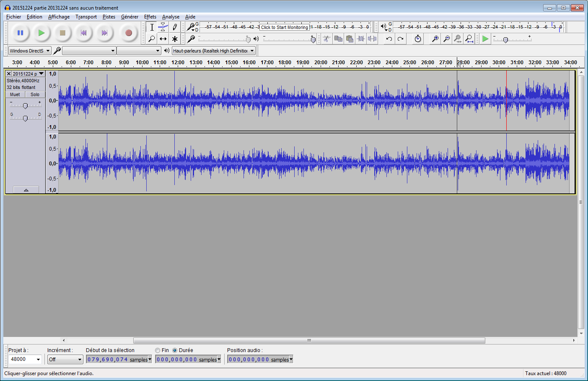Screen dimensions: 588x381
Task: Click the Play-at-speed green arrow
Action: (485, 39)
